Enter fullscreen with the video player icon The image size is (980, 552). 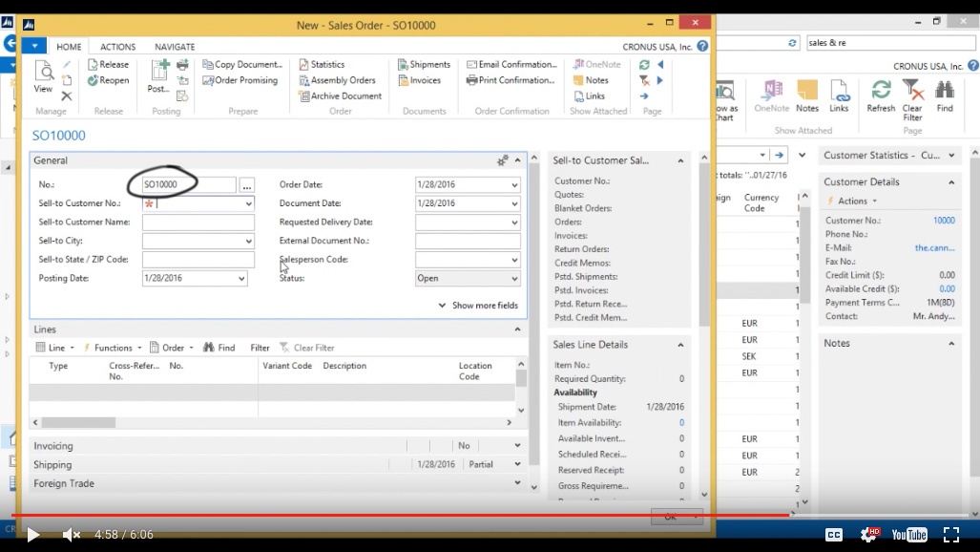[950, 534]
